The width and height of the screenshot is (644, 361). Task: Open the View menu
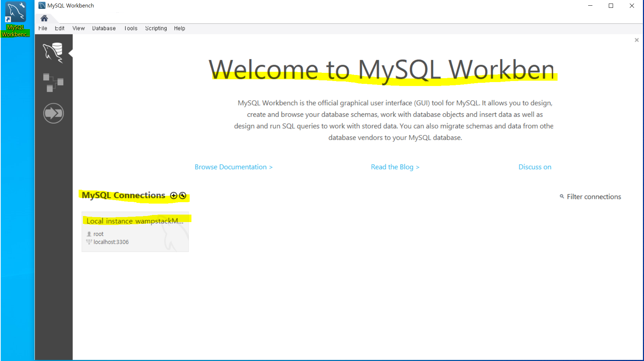pos(79,28)
